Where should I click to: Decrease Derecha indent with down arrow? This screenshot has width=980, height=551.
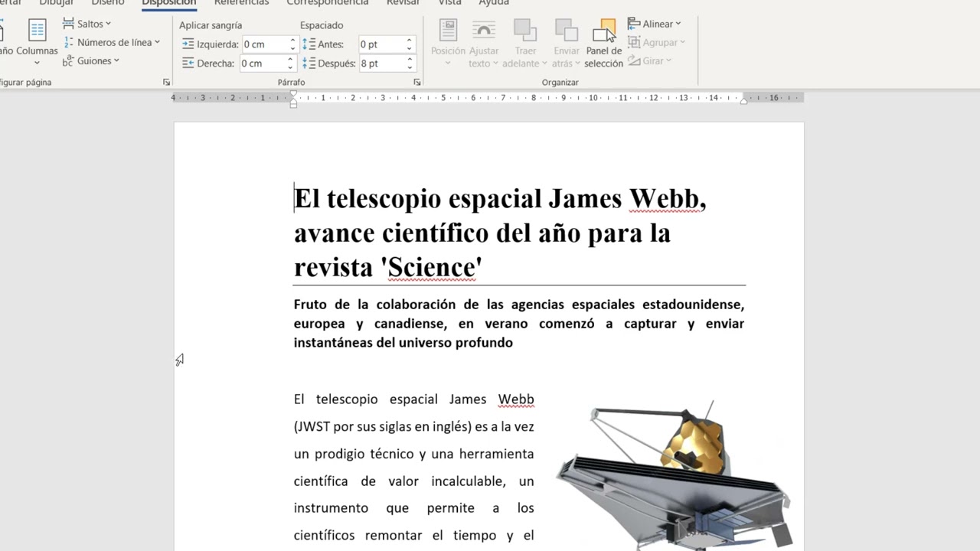click(x=292, y=68)
